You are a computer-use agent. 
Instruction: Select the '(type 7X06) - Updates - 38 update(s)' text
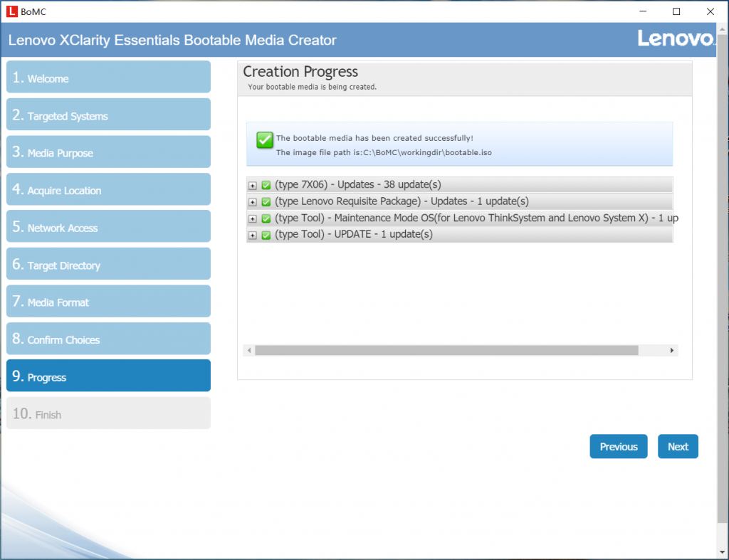click(358, 184)
